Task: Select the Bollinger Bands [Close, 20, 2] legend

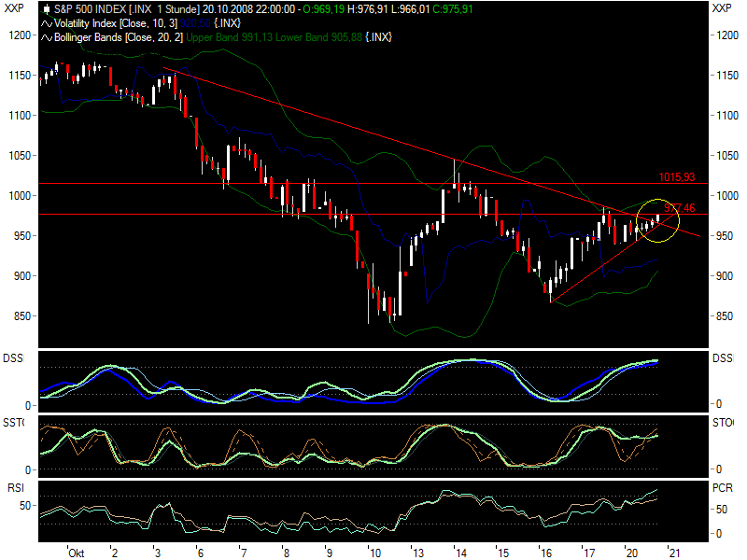Action: point(120,36)
